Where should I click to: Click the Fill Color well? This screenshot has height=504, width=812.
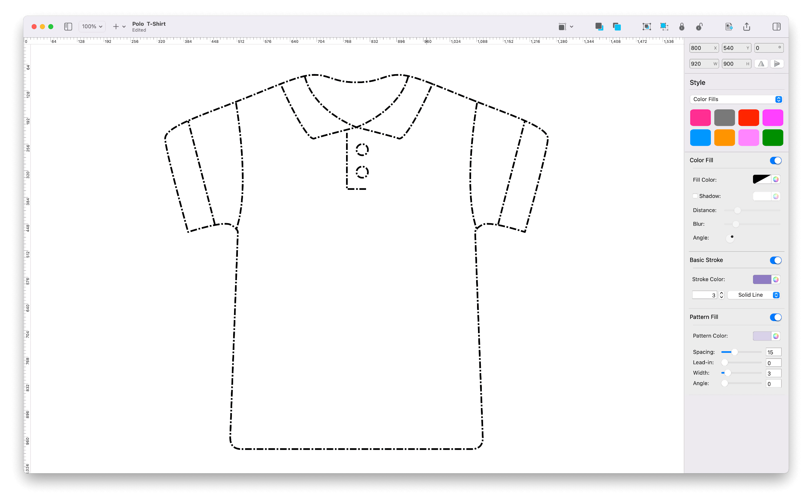point(762,179)
